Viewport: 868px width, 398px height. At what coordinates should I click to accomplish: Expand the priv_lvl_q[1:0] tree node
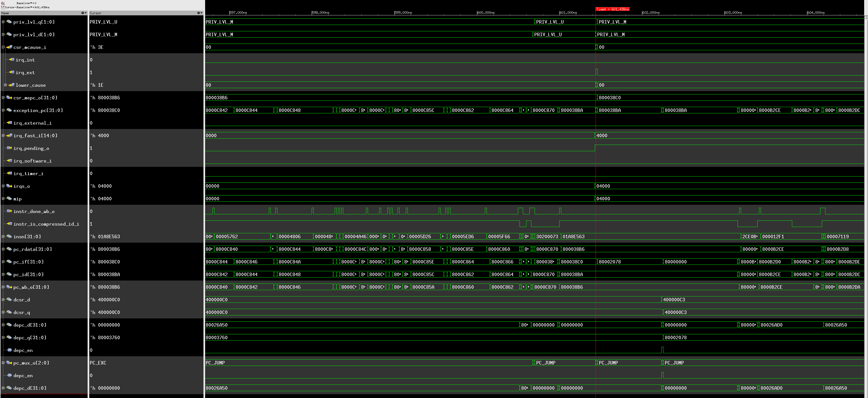click(x=3, y=22)
